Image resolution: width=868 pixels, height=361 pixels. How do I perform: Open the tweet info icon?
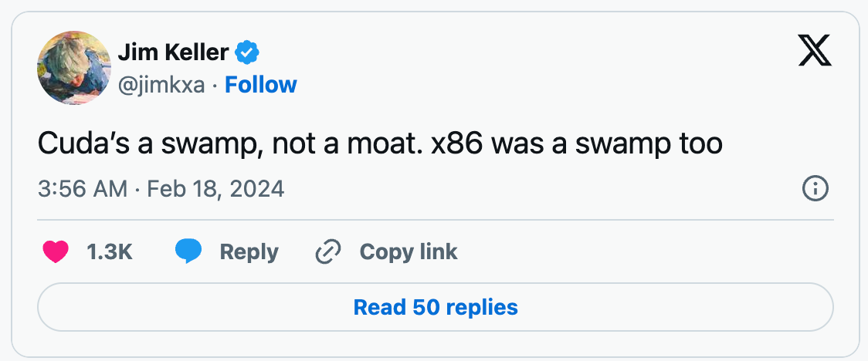pos(815,188)
